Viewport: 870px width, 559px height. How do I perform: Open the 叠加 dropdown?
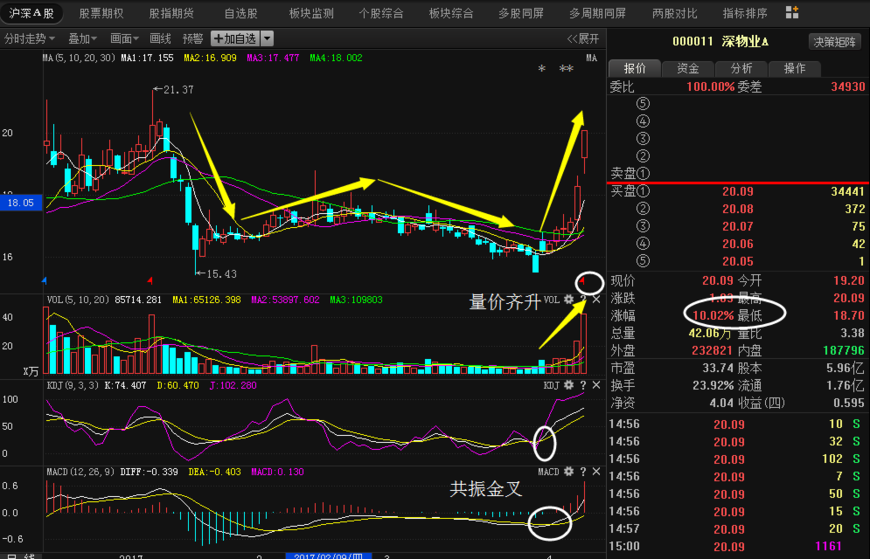coord(82,39)
